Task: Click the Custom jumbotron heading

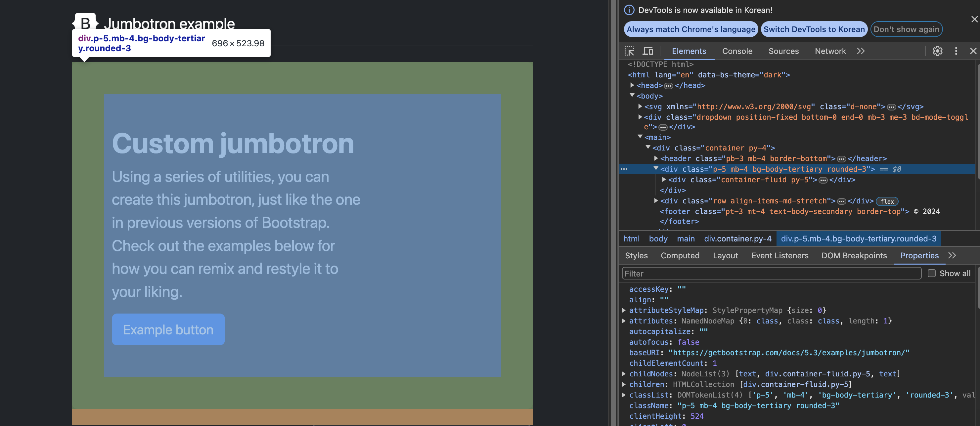Action: [233, 144]
